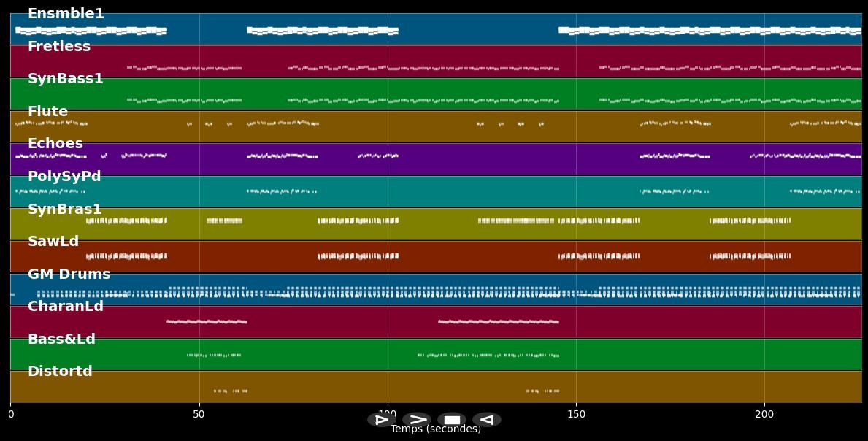The width and height of the screenshot is (868, 441).
Task: Choose the Flute track label
Action: pos(47,112)
